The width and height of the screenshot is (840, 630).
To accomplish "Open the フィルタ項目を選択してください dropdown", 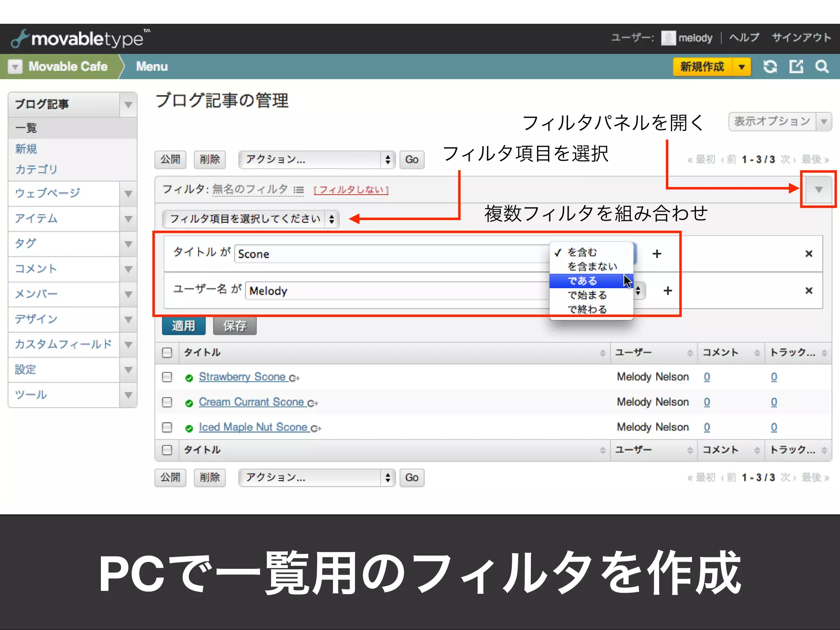I will (251, 219).
